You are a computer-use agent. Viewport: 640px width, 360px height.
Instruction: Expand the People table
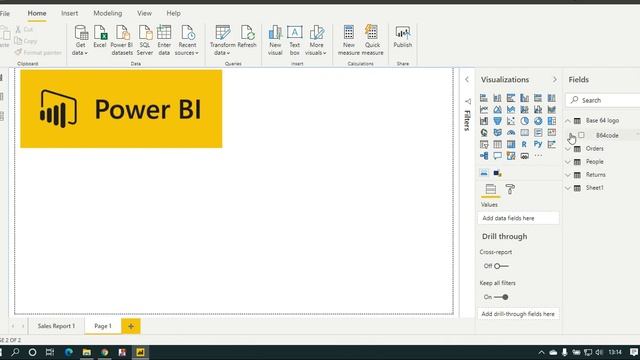[x=568, y=162]
